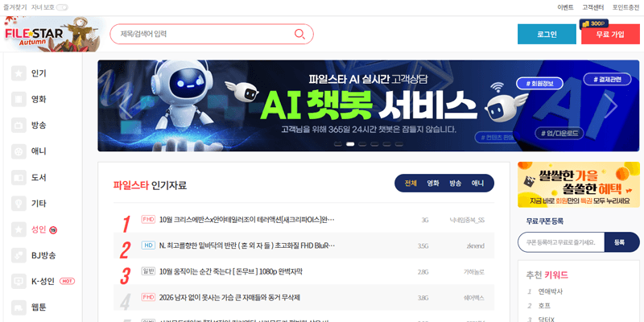This screenshot has width=644, height=322.
Task: Click the # 업/다운로드 banner tag
Action: [x=559, y=133]
